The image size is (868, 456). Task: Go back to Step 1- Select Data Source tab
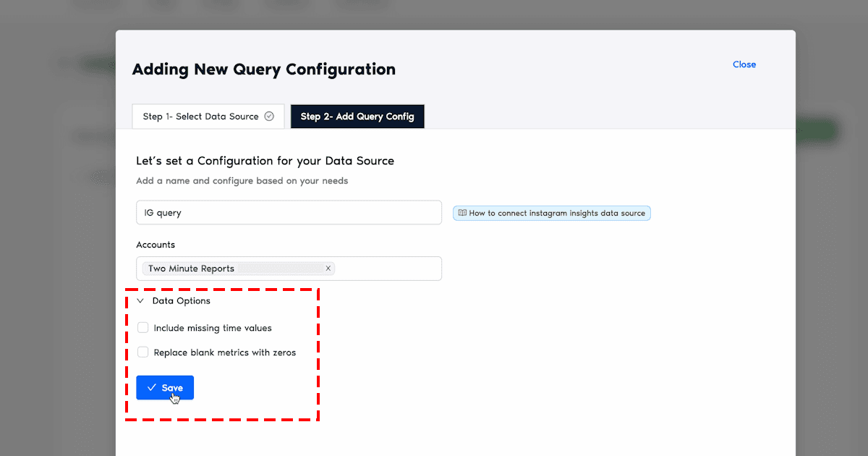tap(200, 117)
